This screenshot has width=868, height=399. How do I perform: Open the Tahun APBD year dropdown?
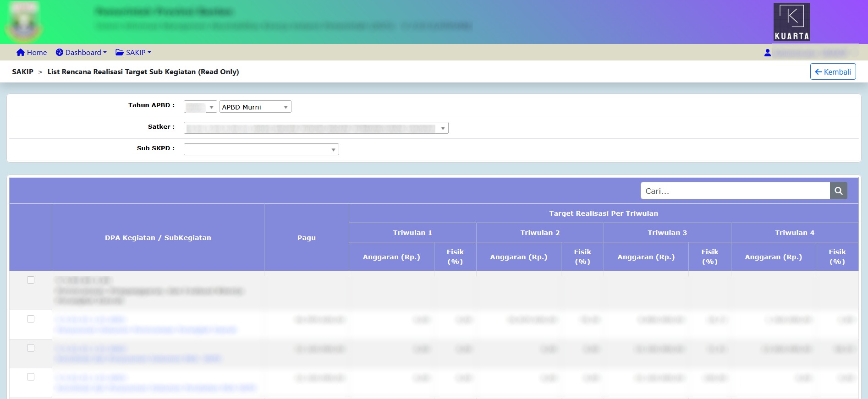pos(200,107)
